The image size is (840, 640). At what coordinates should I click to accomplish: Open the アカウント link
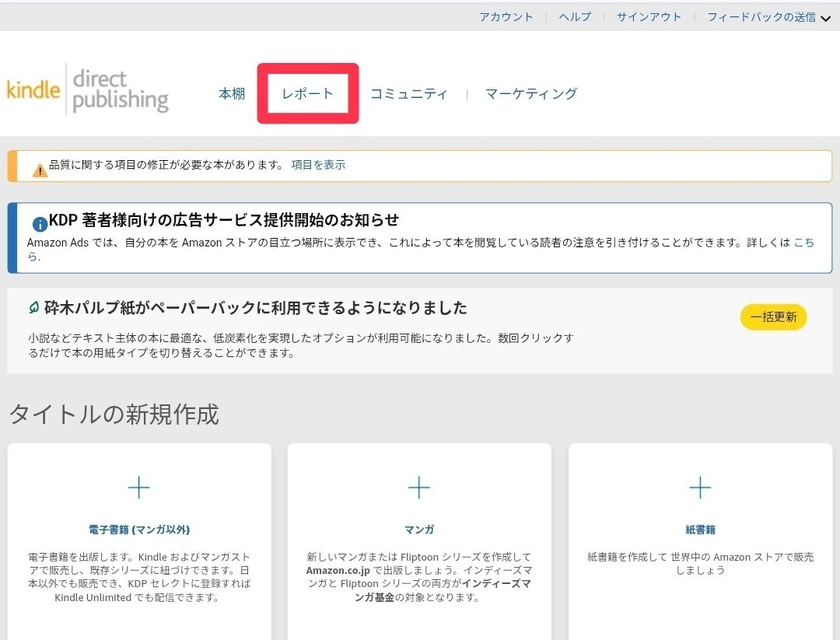[x=506, y=16]
